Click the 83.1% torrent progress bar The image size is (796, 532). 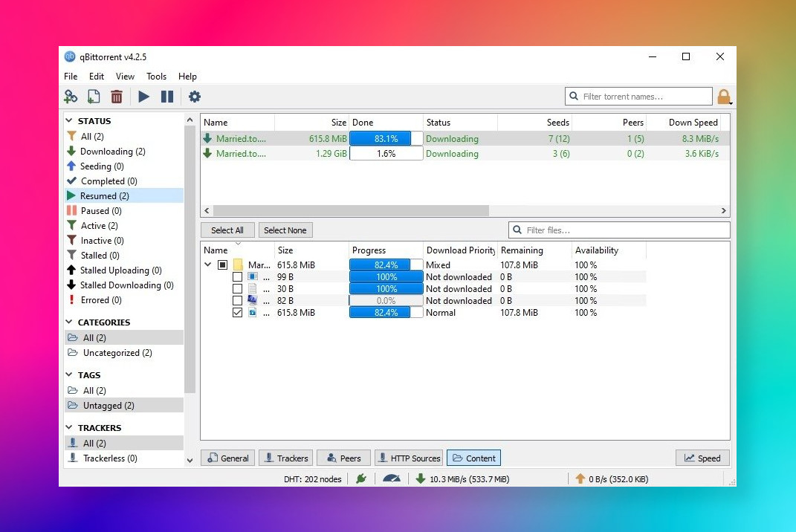pos(386,139)
